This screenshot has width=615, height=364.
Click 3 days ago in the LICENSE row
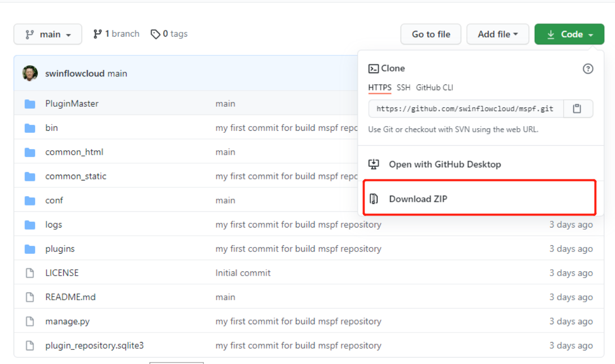tap(571, 273)
